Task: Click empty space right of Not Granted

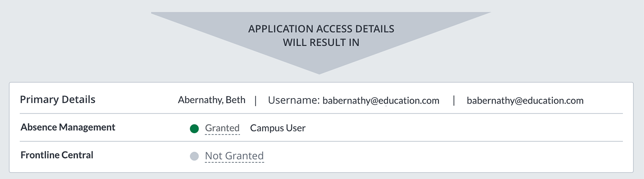Action: point(429,156)
